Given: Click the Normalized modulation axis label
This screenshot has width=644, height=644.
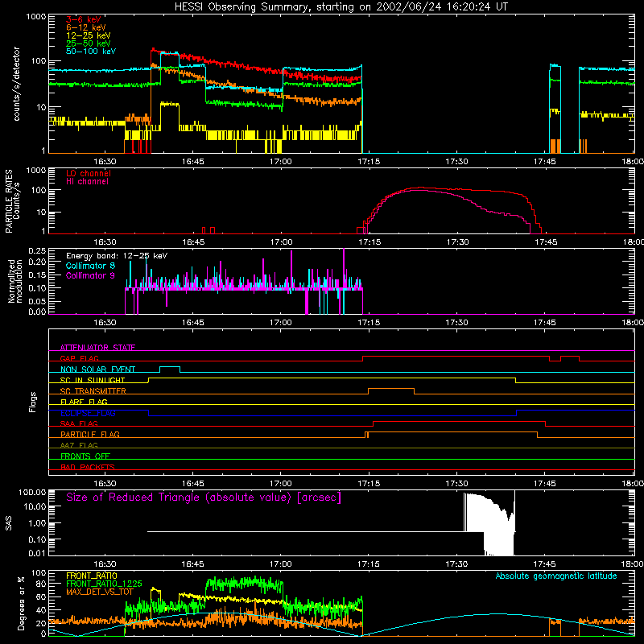Looking at the screenshot, I should (x=15, y=281).
